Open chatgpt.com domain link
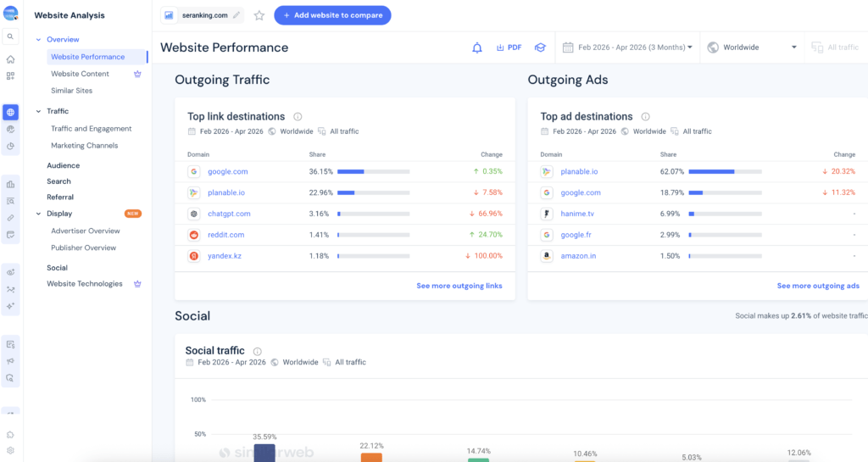 click(229, 214)
